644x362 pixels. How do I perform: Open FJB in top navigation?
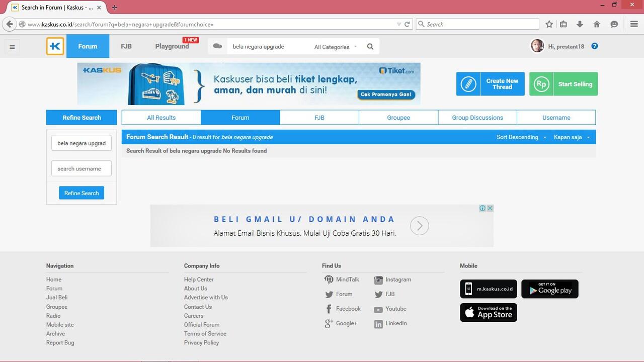(x=126, y=46)
